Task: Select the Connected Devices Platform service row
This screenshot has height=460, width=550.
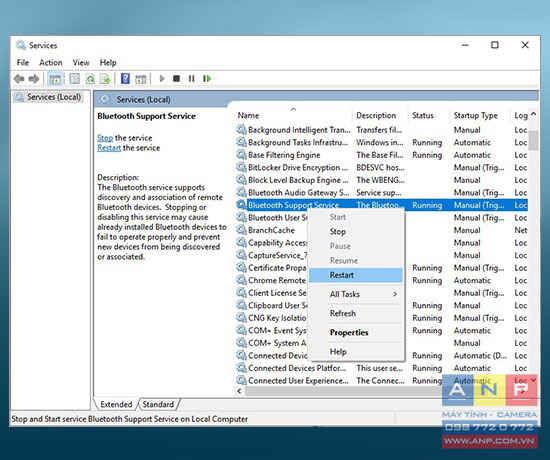Action: tap(382, 368)
